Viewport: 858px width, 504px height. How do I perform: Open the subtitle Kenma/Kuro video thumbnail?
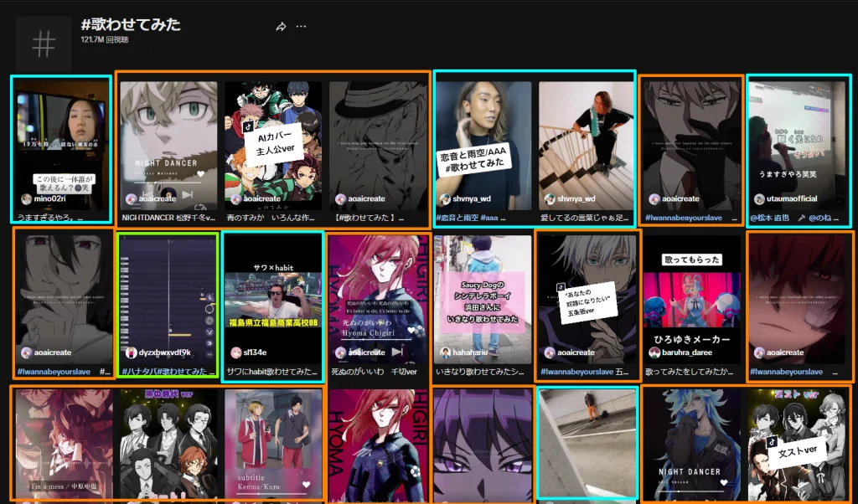pyautogui.click(x=273, y=445)
